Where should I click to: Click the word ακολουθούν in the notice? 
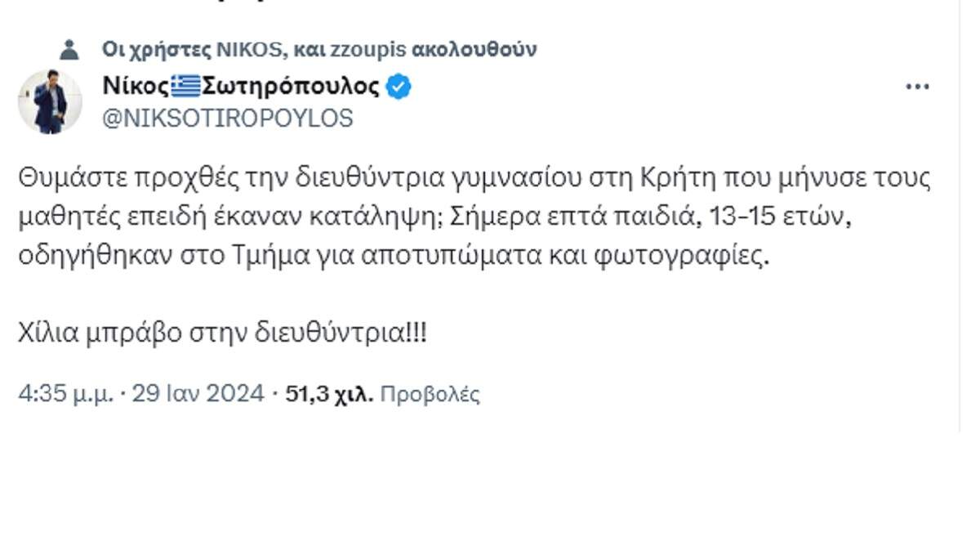tap(476, 49)
